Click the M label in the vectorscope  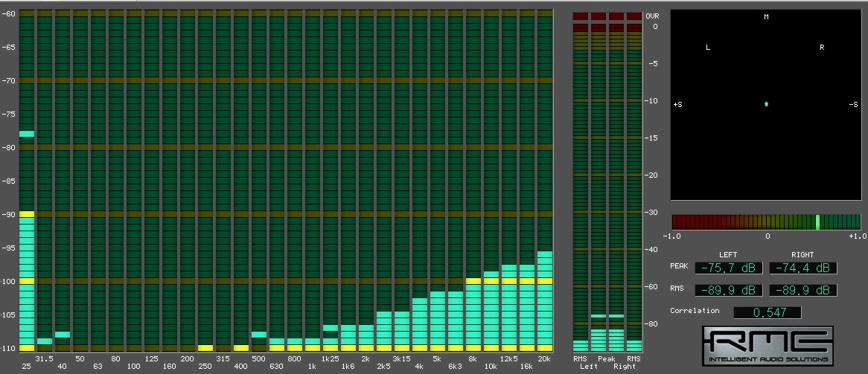tap(766, 16)
